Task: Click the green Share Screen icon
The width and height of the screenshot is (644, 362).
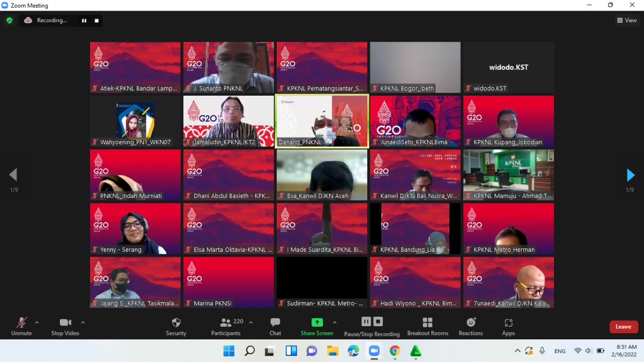Action: [317, 322]
